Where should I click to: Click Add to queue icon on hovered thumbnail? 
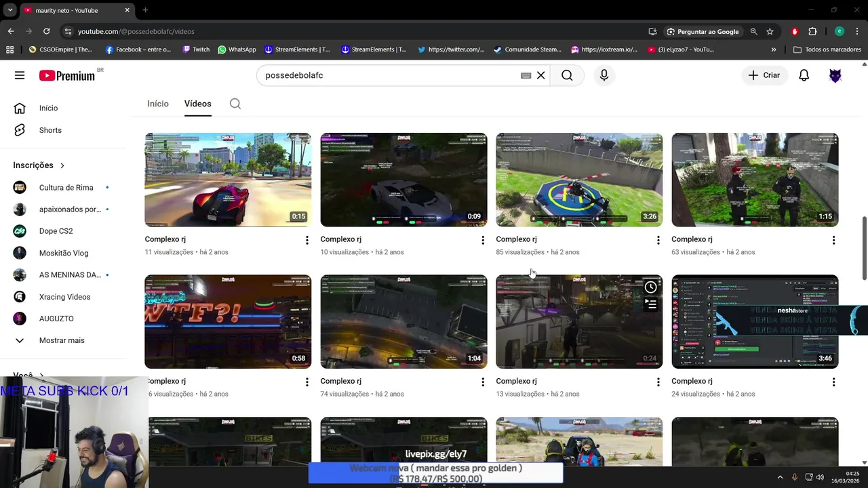[650, 304]
